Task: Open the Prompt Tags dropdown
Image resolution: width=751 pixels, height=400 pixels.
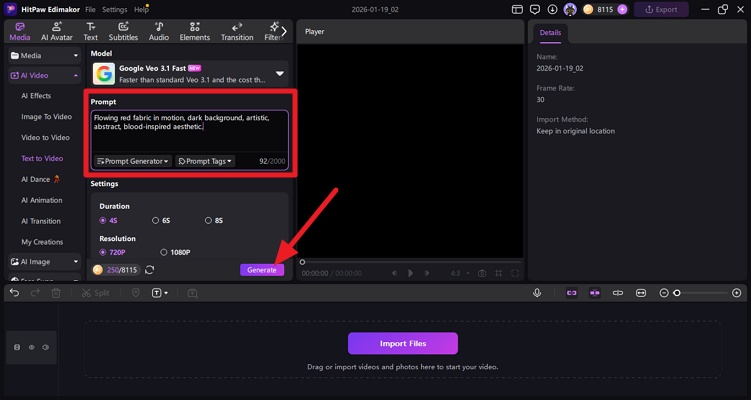Action: coord(205,161)
